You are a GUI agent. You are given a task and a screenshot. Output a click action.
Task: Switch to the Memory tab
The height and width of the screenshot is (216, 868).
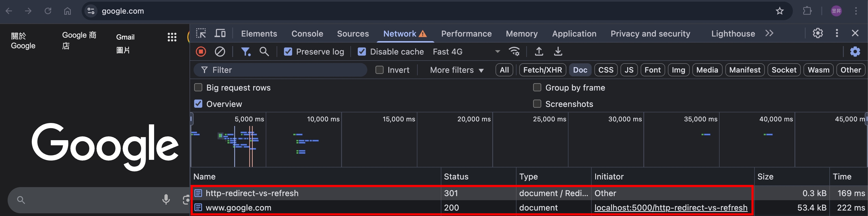(522, 34)
